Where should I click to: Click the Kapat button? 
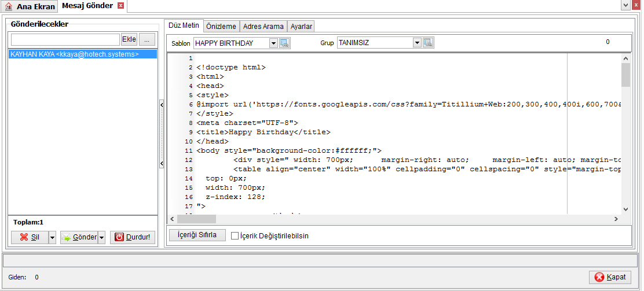(x=610, y=277)
